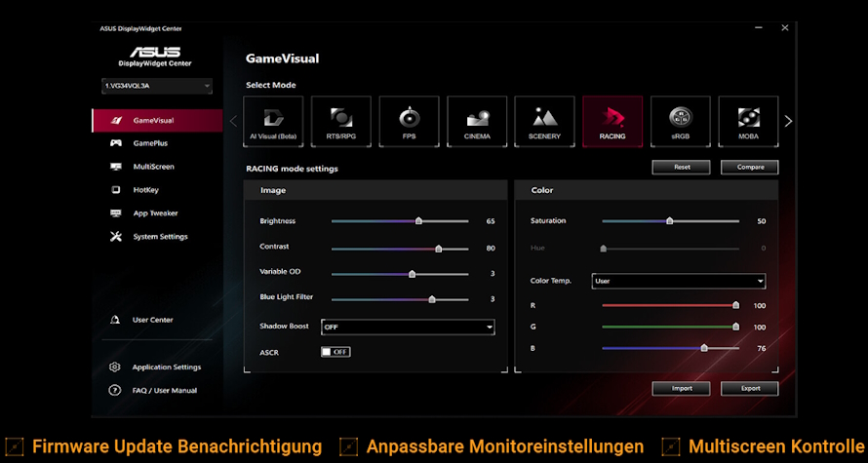
Task: Click the GamePlus gamepad icon
Action: (x=116, y=143)
